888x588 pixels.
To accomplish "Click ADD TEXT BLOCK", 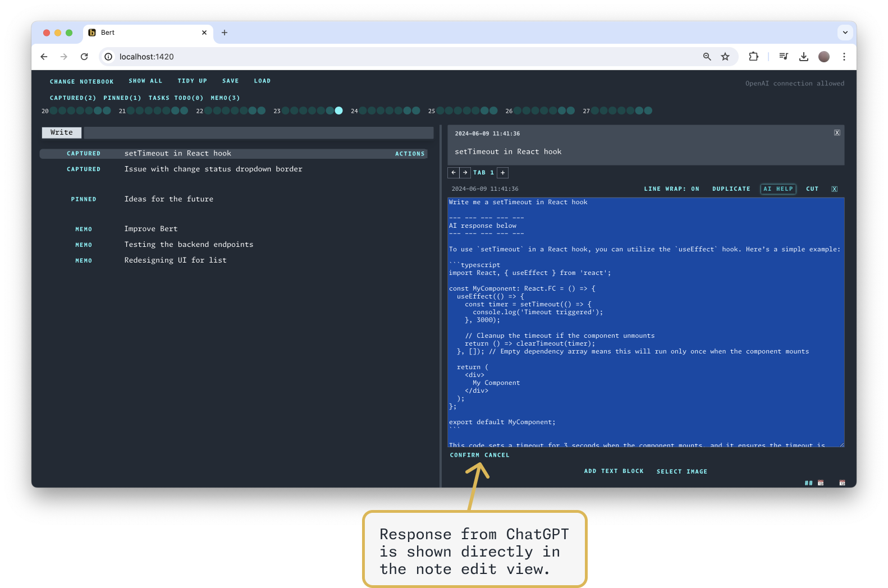I will (614, 471).
